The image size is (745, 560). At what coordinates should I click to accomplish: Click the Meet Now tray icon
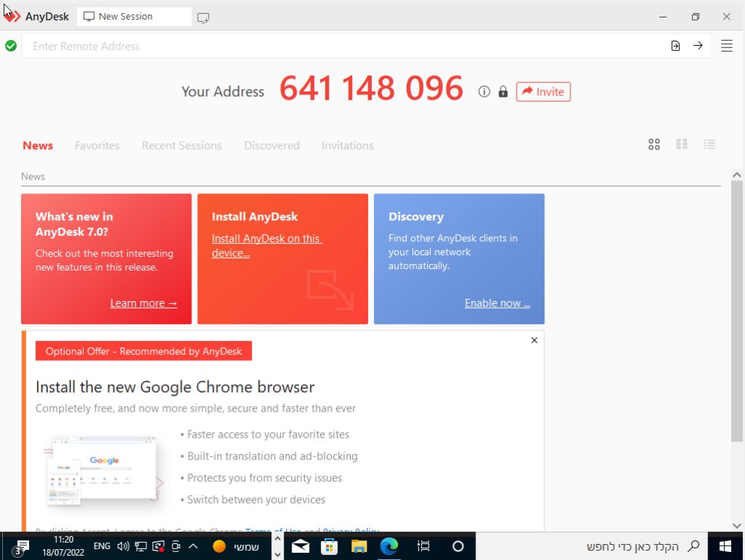pos(176,547)
